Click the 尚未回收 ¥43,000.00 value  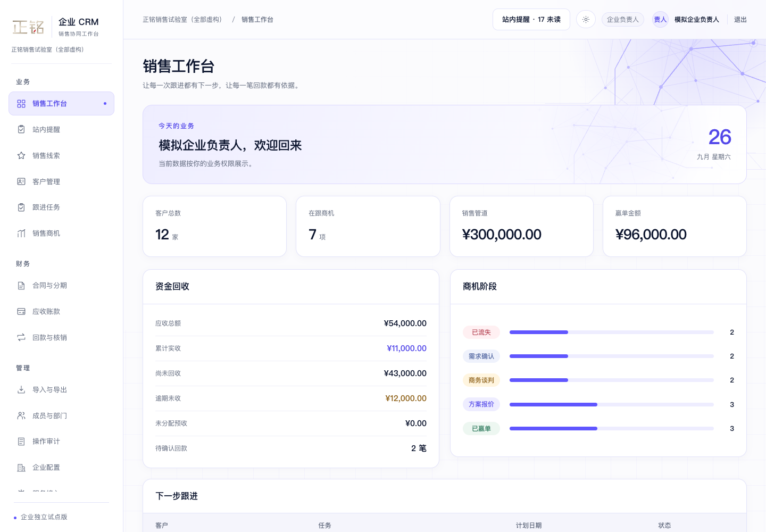[x=405, y=373]
